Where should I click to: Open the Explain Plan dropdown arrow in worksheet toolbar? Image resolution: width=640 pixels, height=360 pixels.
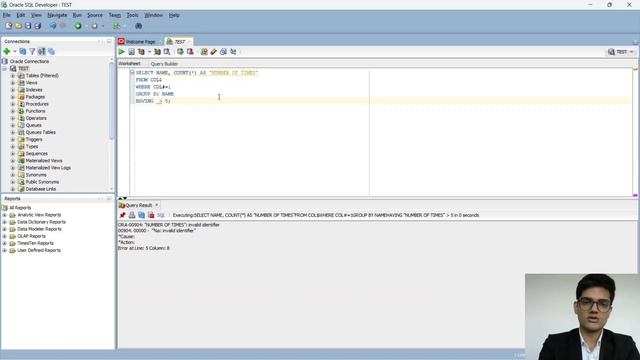pyautogui.click(x=149, y=52)
